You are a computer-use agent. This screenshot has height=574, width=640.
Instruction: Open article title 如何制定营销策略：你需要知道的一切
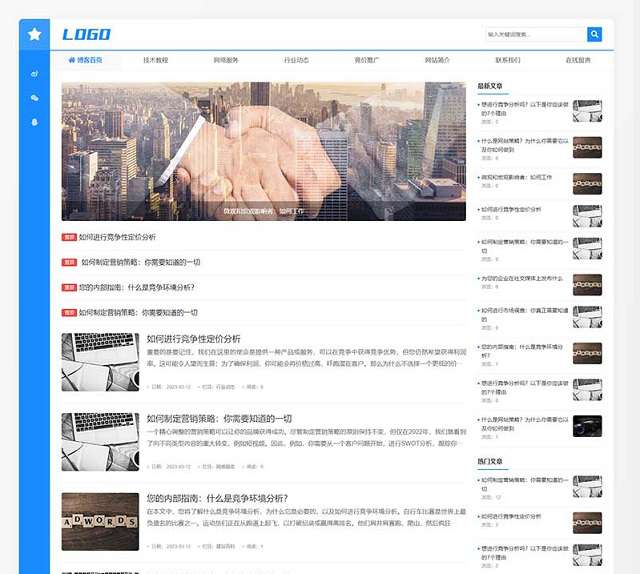[219, 418]
